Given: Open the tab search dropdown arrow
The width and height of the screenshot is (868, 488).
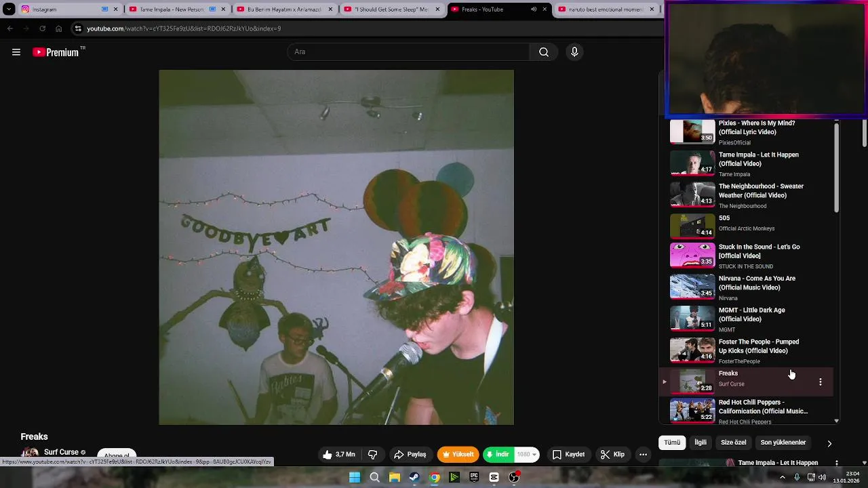Looking at the screenshot, I should [9, 9].
